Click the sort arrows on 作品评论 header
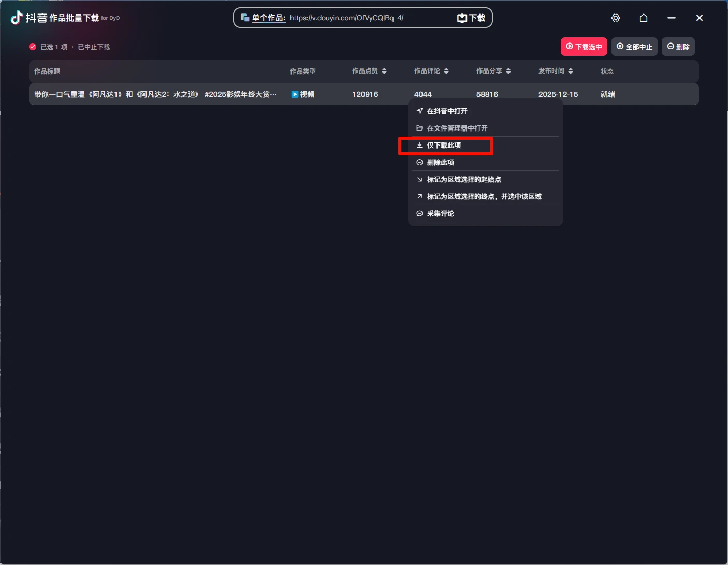 [x=446, y=71]
